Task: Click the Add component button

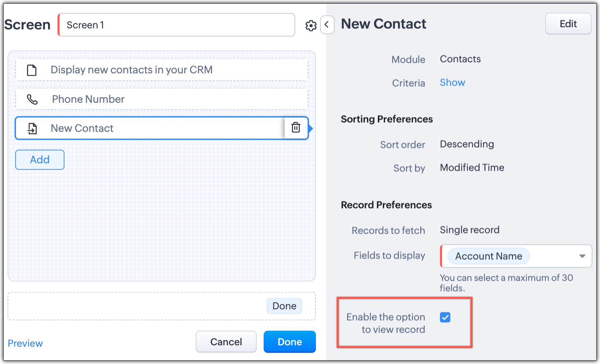Action: click(x=40, y=160)
